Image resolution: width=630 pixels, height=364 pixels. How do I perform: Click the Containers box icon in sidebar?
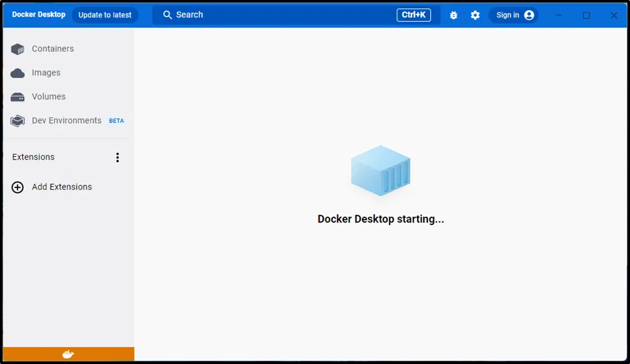(x=18, y=49)
